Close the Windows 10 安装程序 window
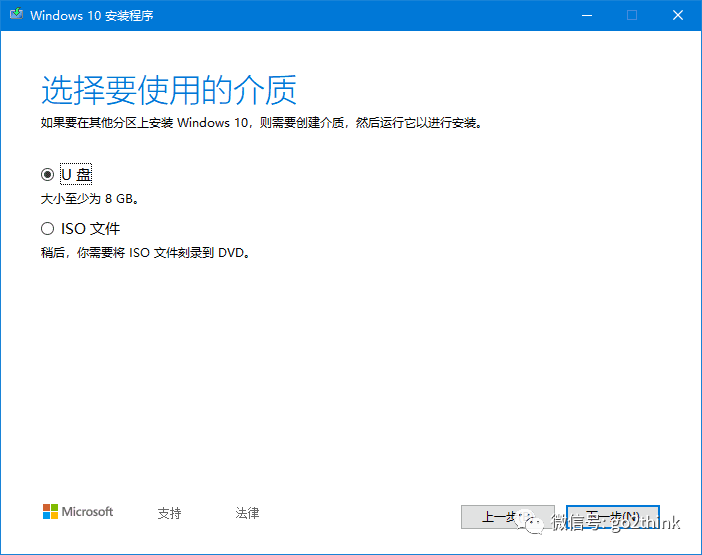 678,15
